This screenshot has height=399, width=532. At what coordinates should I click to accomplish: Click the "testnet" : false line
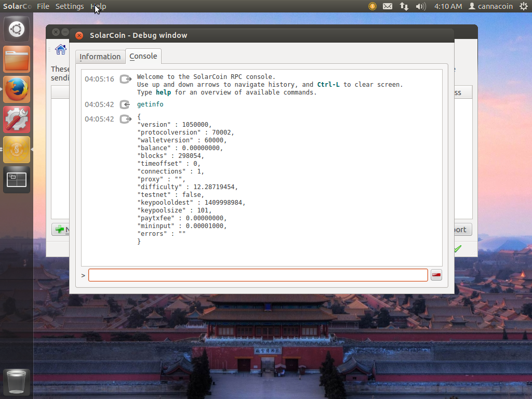click(x=170, y=195)
